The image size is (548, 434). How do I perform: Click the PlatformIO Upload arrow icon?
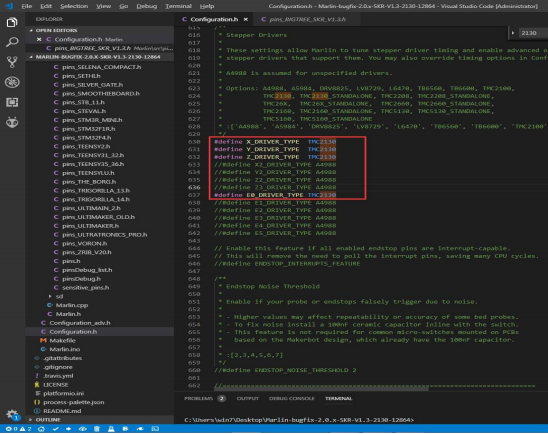tap(68, 429)
